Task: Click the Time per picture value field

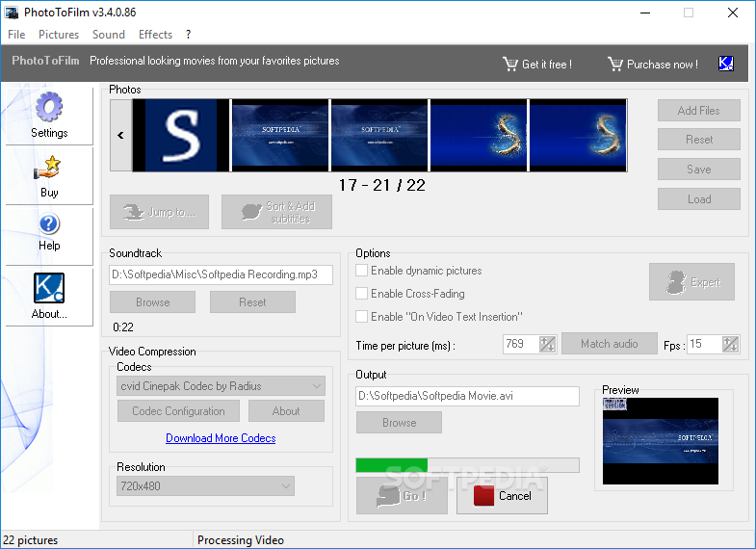Action: [521, 344]
